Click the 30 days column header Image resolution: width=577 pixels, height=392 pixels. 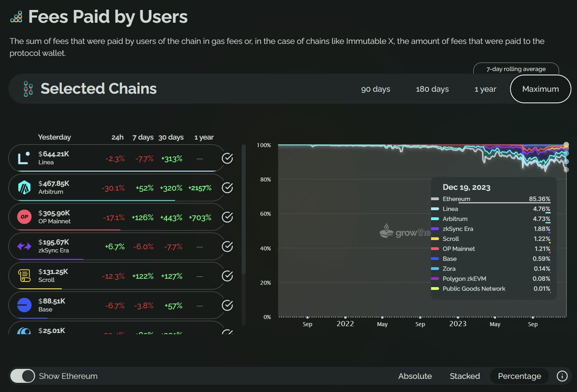(x=171, y=137)
